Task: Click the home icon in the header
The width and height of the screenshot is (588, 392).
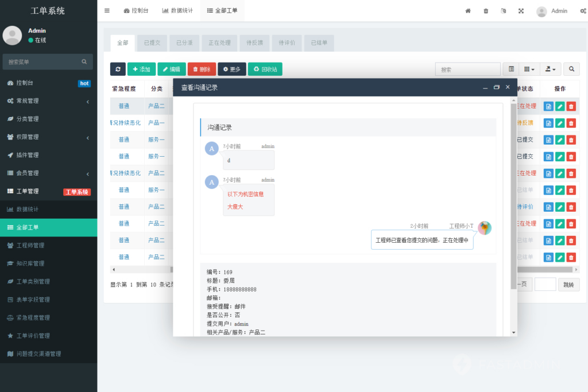Action: (468, 11)
